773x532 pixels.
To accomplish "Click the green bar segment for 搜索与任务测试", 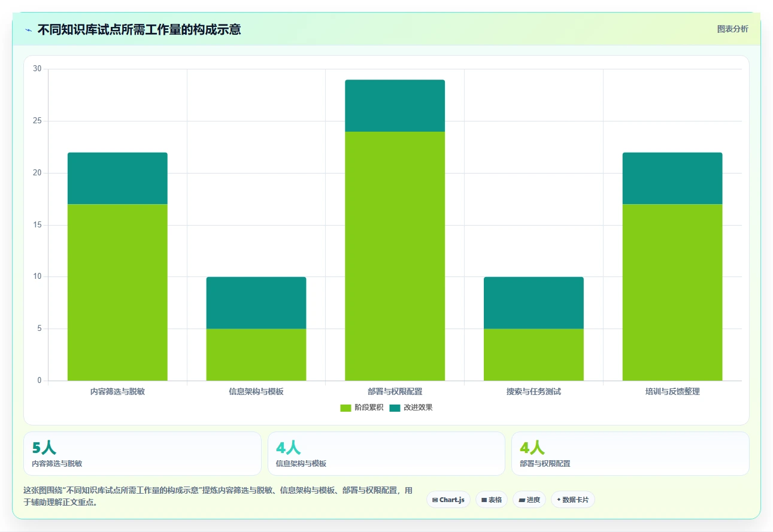I will [533, 354].
